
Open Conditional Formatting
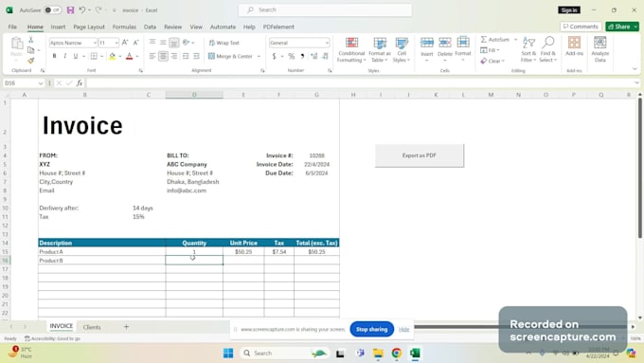tap(351, 49)
